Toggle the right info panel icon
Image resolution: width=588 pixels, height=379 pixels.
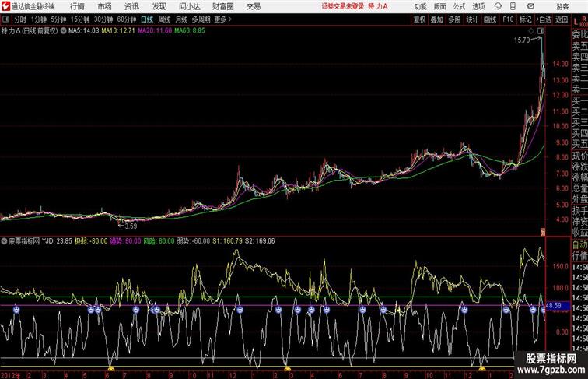pos(541,30)
